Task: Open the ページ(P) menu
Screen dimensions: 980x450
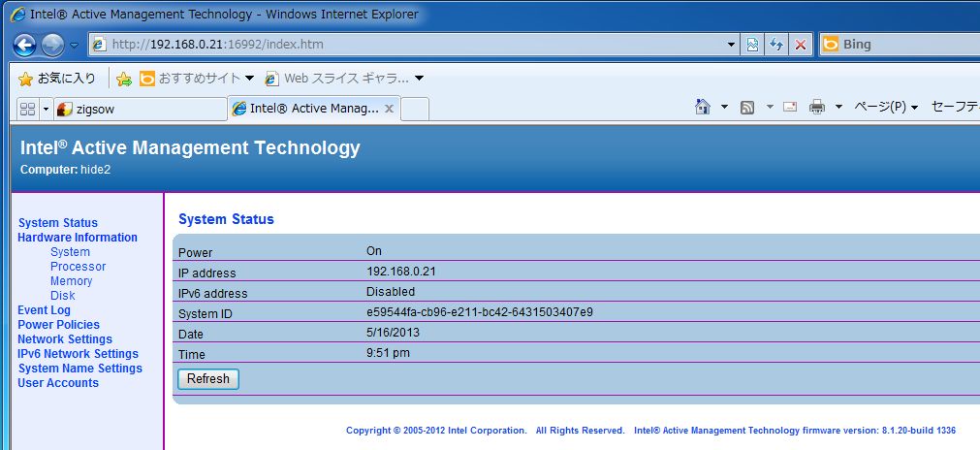Action: click(886, 108)
